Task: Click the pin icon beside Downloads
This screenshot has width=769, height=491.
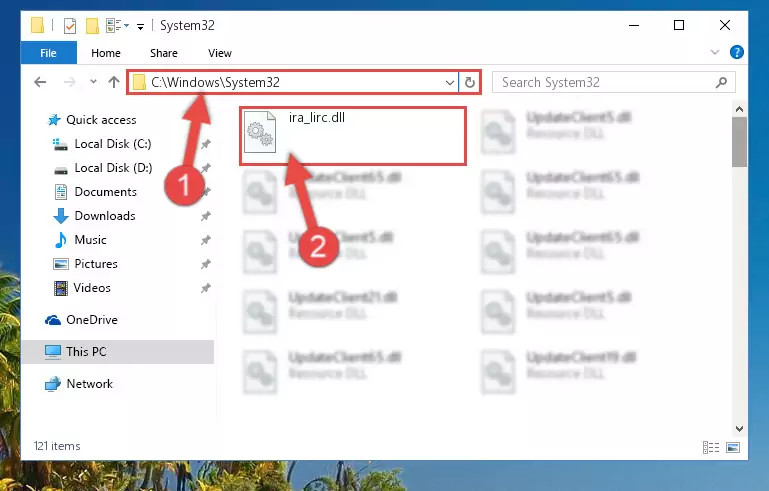Action: click(x=205, y=216)
